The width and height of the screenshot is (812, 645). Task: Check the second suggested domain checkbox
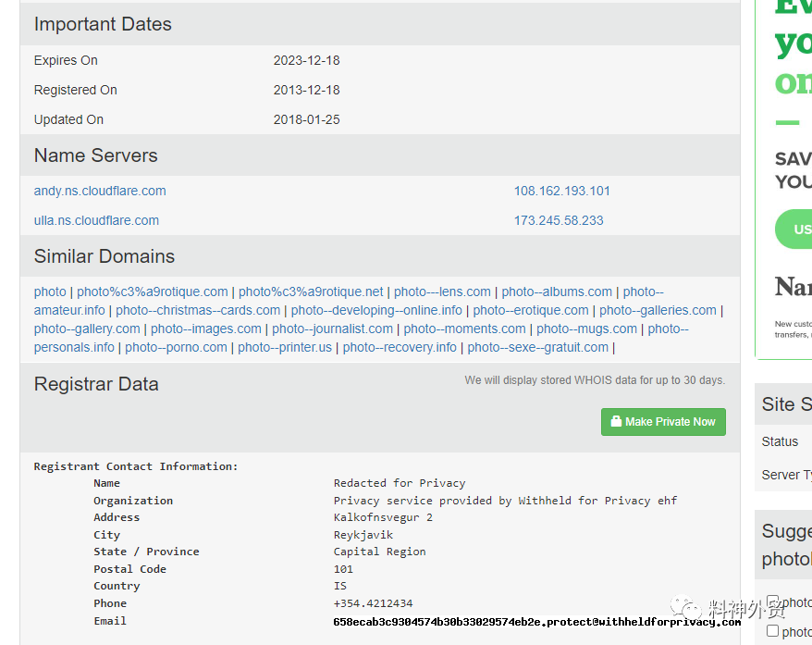tap(773, 631)
